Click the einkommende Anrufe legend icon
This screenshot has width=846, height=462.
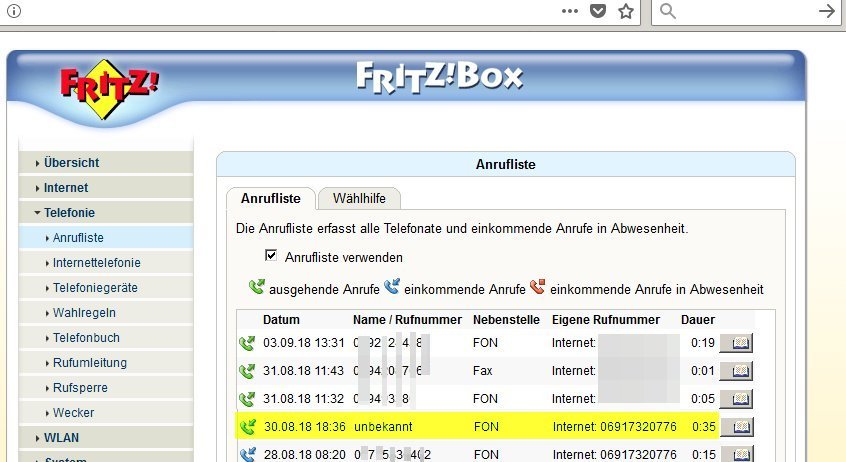(392, 286)
